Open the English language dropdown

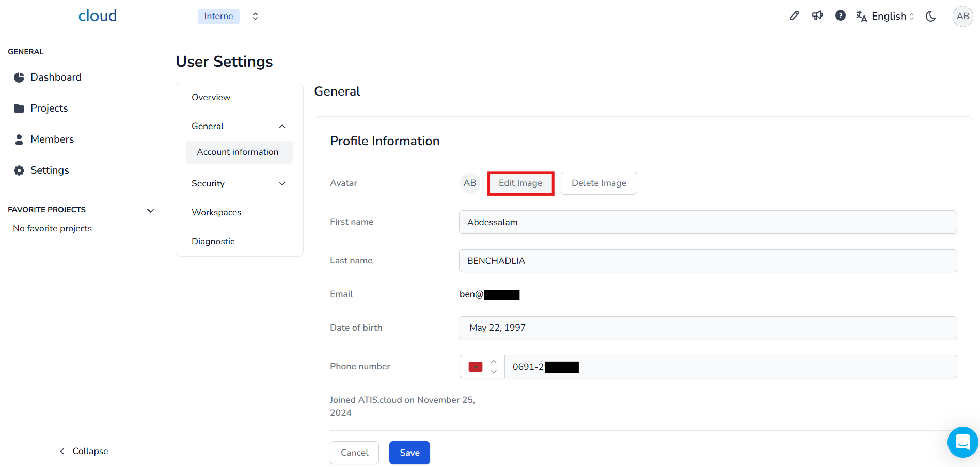(886, 17)
